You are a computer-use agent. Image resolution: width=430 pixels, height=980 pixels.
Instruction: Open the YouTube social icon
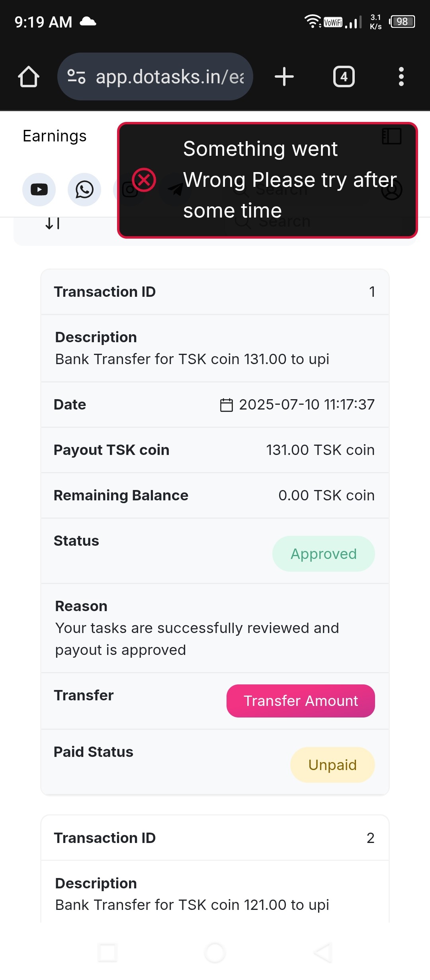pyautogui.click(x=39, y=190)
